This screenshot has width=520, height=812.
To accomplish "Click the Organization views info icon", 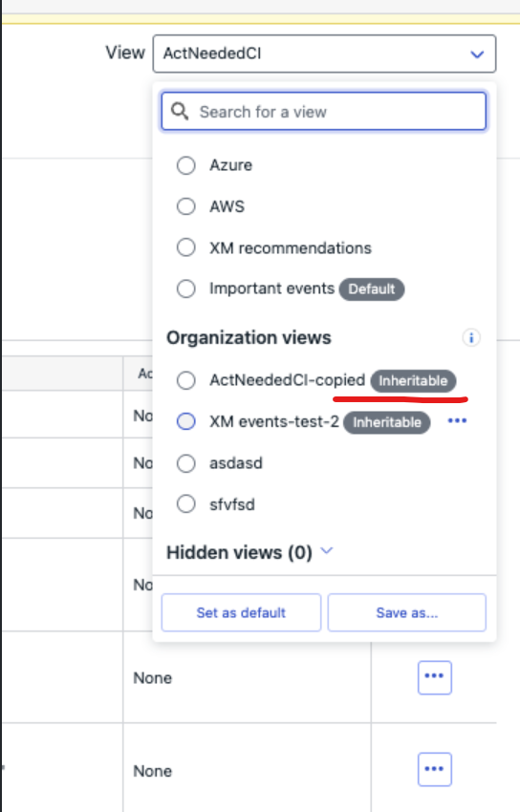I will click(x=471, y=338).
